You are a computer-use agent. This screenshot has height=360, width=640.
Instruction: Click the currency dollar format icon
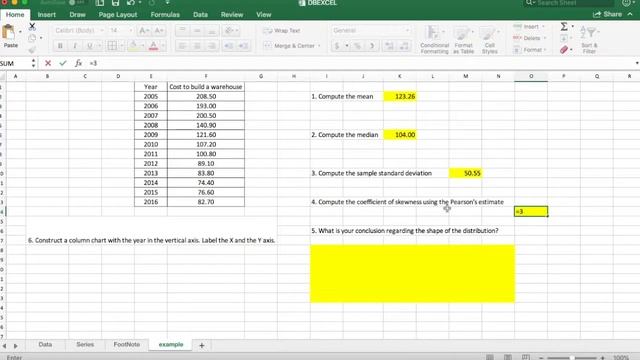pyautogui.click(x=337, y=46)
